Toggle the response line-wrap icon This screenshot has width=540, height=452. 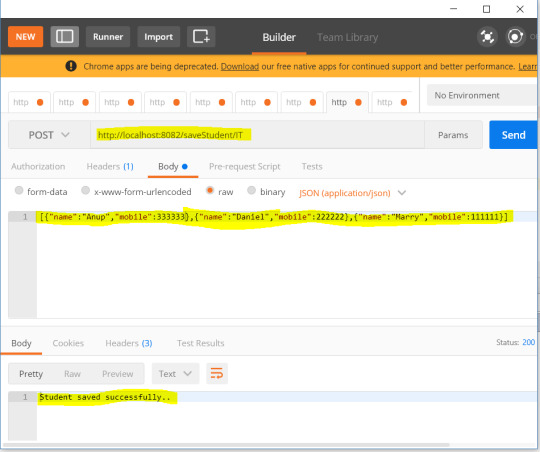217,373
